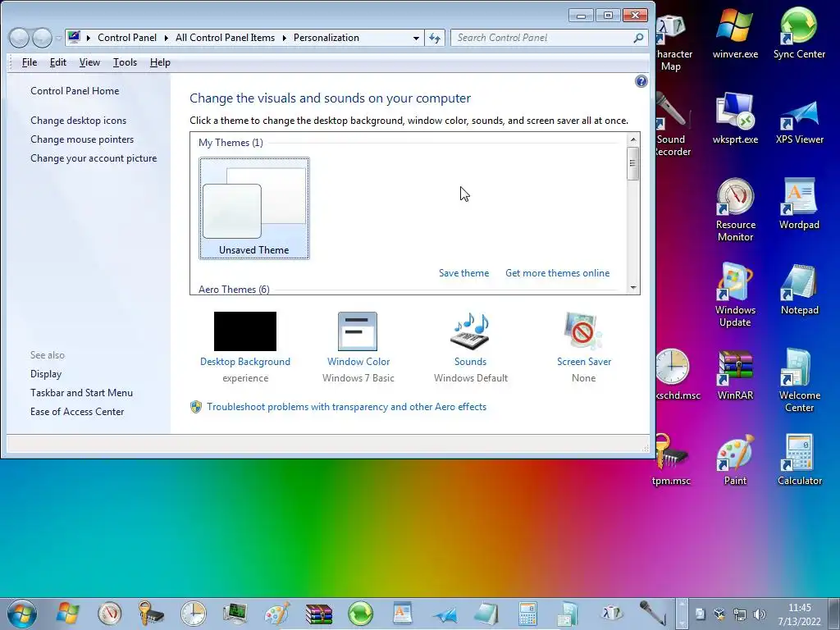Launch WinRAR from the taskbar
The height and width of the screenshot is (630, 840).
coord(319,614)
